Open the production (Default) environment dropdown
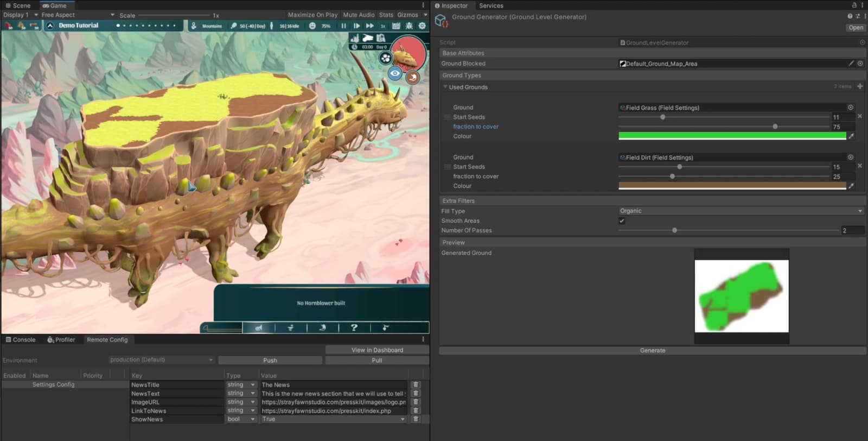This screenshot has height=441, width=868. click(162, 360)
